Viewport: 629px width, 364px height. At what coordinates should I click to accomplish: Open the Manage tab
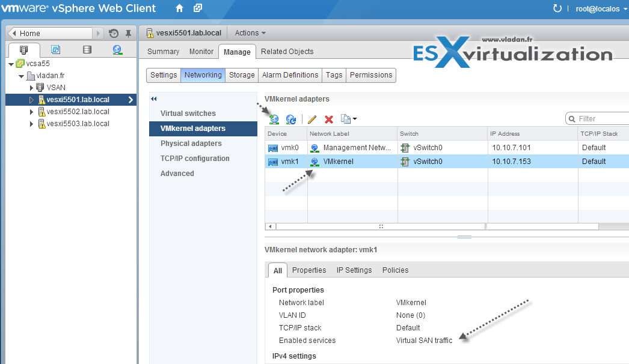coord(237,52)
